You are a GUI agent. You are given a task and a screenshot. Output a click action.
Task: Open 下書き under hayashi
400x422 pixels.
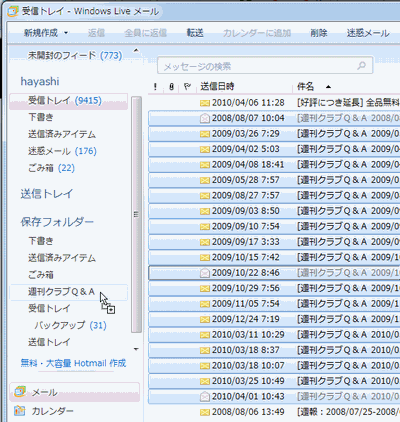(x=41, y=117)
